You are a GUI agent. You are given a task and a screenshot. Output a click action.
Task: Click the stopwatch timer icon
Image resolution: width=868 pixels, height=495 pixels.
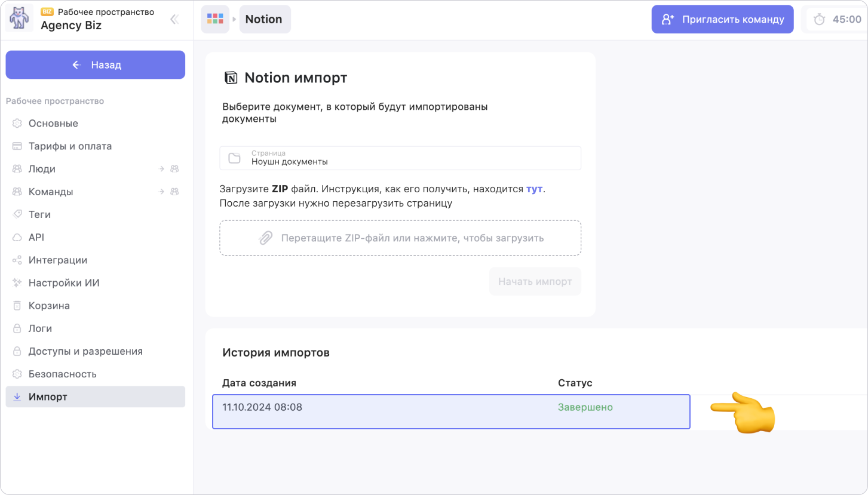click(x=820, y=20)
